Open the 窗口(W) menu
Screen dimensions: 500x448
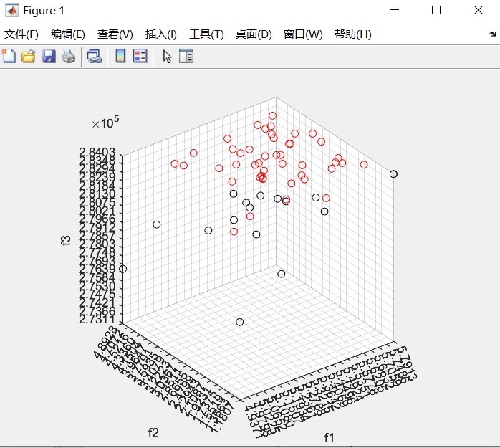click(303, 34)
